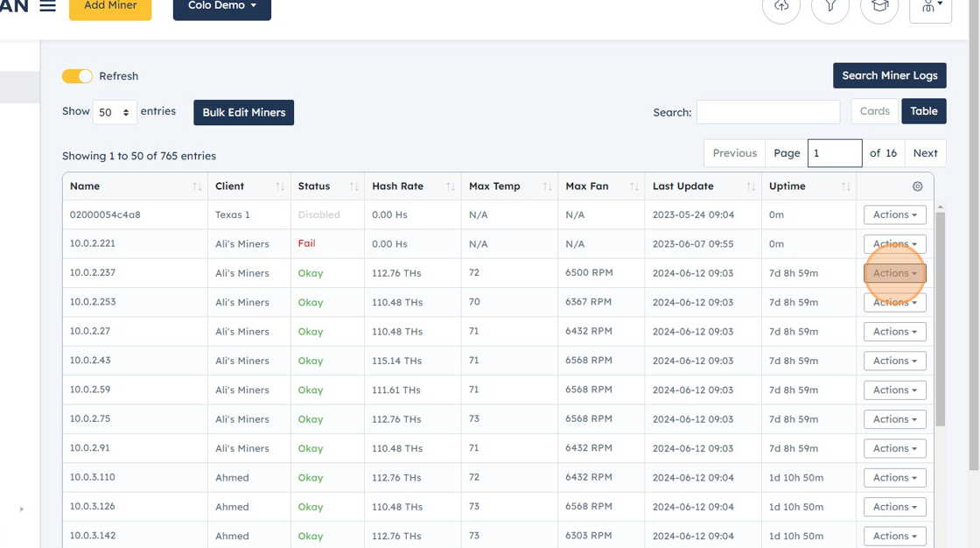Screen dimensions: 980x548
Task: Select the Table view tab
Action: [924, 111]
